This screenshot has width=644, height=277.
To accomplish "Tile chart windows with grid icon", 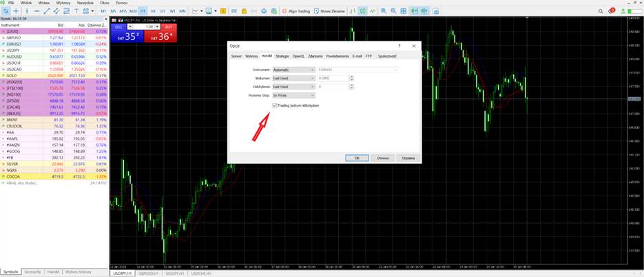I will [404, 11].
